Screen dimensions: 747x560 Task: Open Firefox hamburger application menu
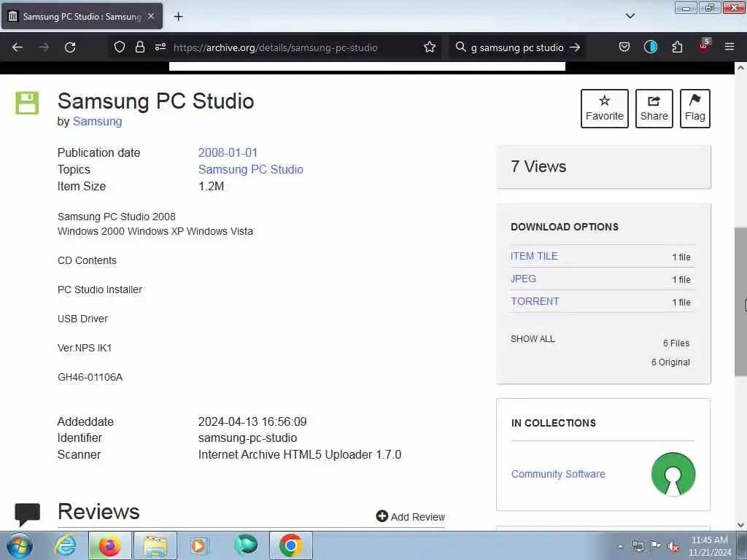(x=729, y=47)
